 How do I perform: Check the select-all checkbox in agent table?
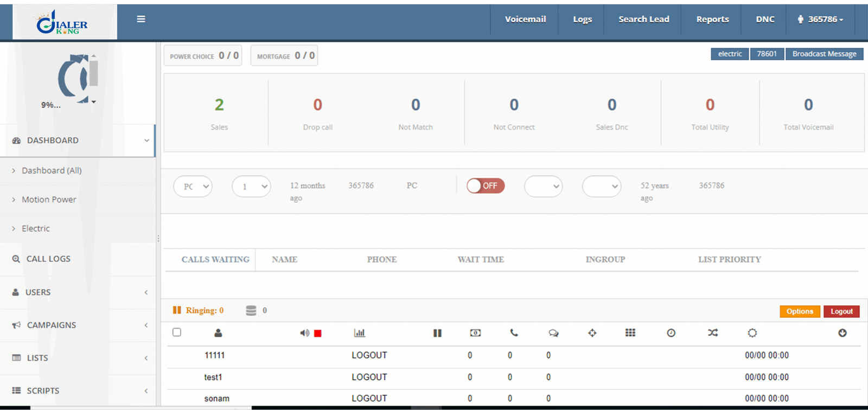tap(177, 332)
